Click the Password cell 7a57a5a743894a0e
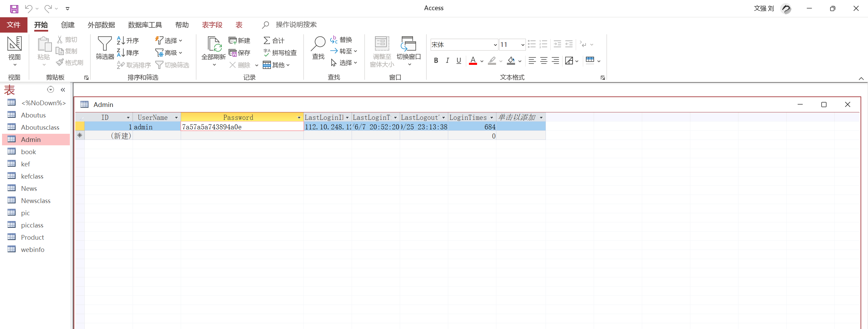This screenshot has height=329, width=868. coord(242,127)
